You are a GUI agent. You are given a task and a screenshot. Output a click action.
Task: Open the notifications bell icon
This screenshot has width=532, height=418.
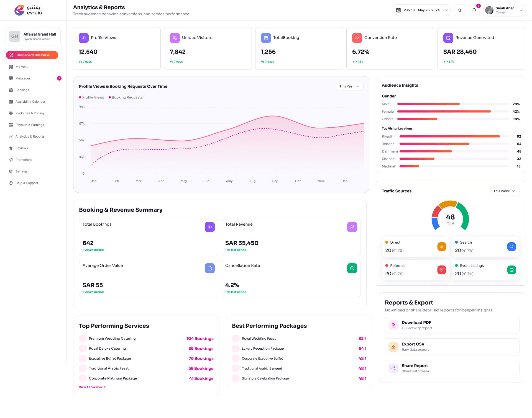click(x=474, y=10)
